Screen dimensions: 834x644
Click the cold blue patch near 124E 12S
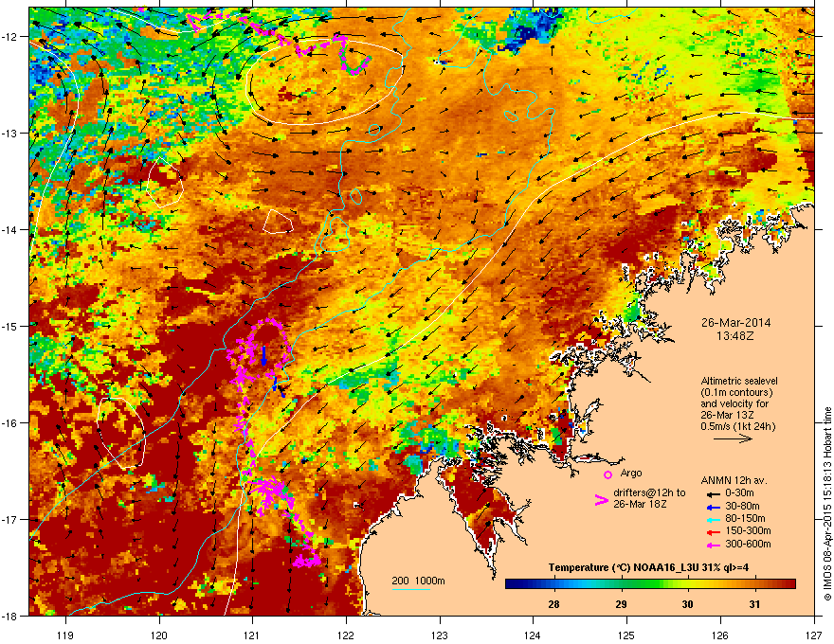point(530,29)
